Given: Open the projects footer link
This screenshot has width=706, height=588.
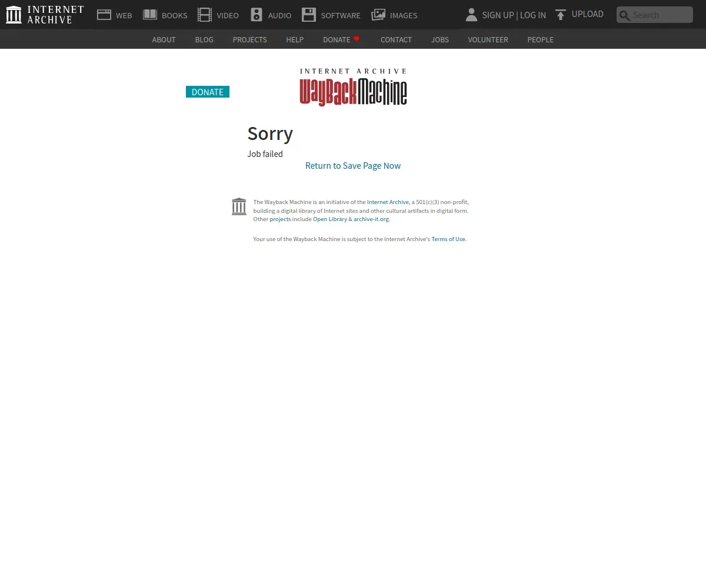Looking at the screenshot, I should coord(280,219).
